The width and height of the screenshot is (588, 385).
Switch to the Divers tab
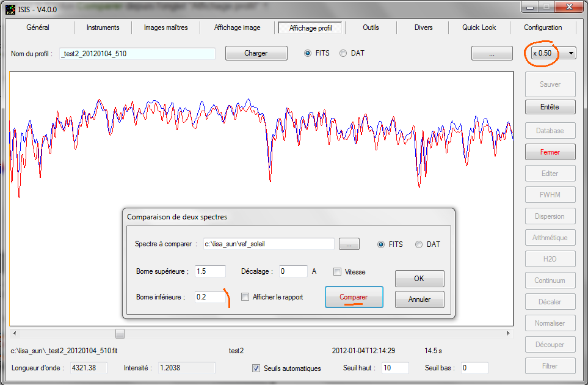point(423,28)
